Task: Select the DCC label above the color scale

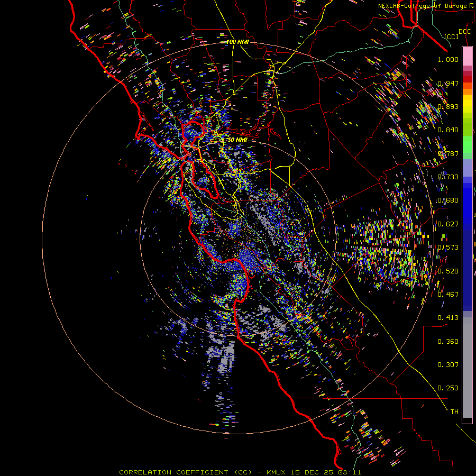Action: click(x=464, y=32)
